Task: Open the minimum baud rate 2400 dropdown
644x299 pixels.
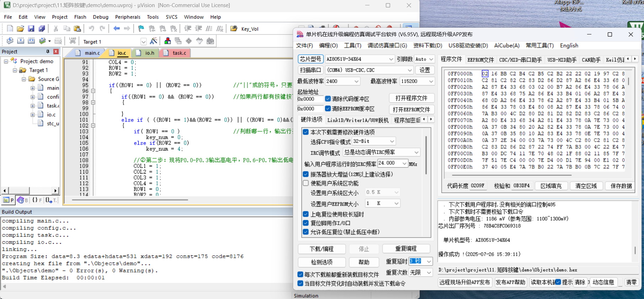Action: click(342, 81)
